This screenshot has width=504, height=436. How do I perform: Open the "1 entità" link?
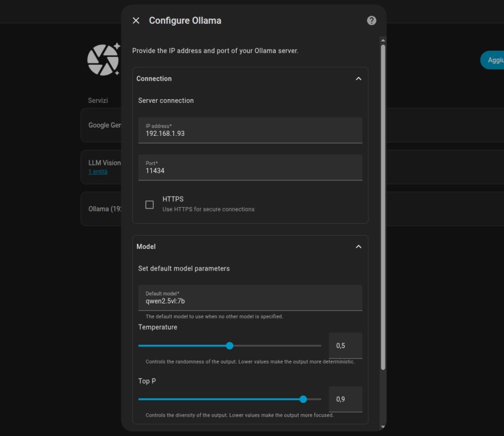[98, 172]
